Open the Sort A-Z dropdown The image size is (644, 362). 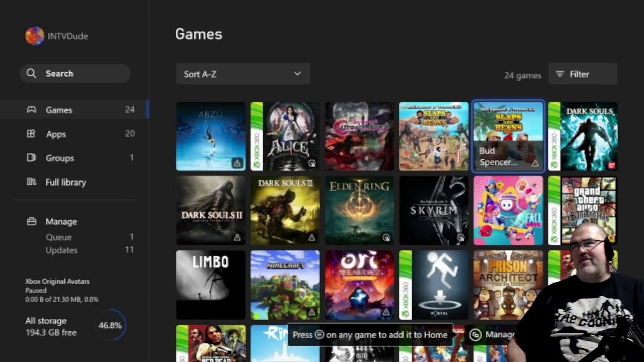243,74
